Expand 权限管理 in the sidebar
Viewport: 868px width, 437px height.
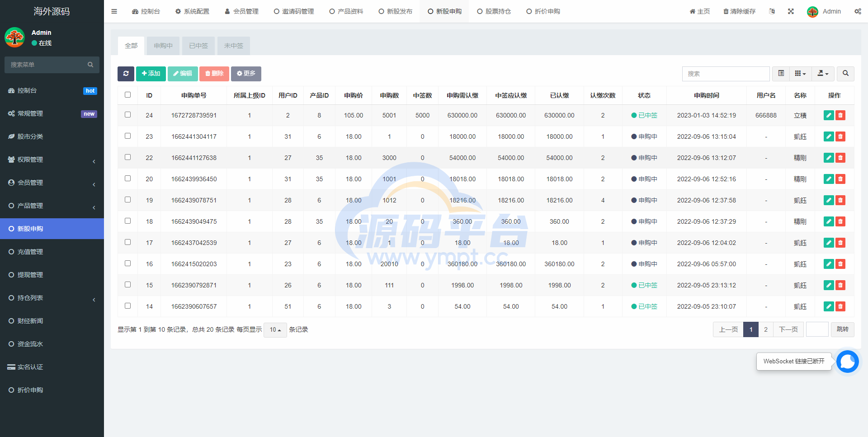(52, 160)
